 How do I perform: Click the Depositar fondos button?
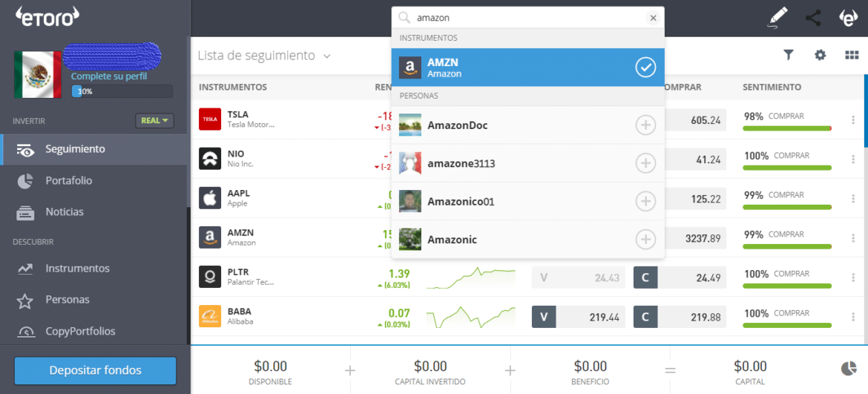point(95,370)
